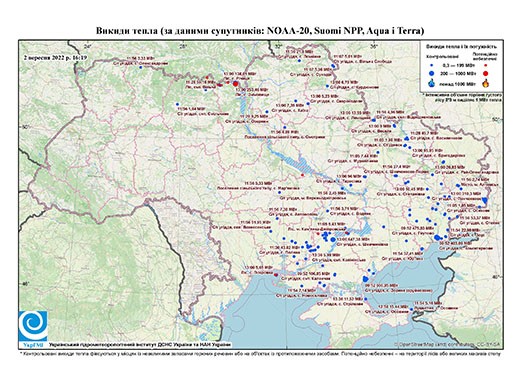Click the large red marker near Belarus border
Image resolution: width=520 pixels, height=368 pixels.
236,84
